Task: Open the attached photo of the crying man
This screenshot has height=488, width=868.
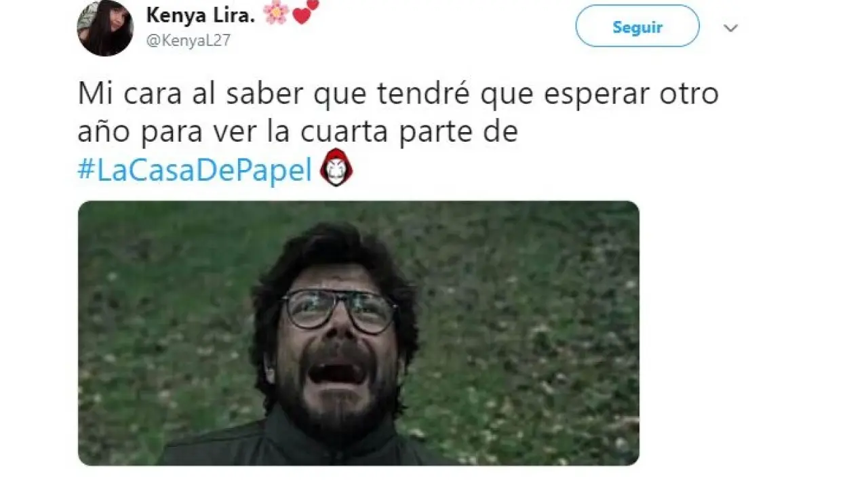Action: [x=358, y=333]
